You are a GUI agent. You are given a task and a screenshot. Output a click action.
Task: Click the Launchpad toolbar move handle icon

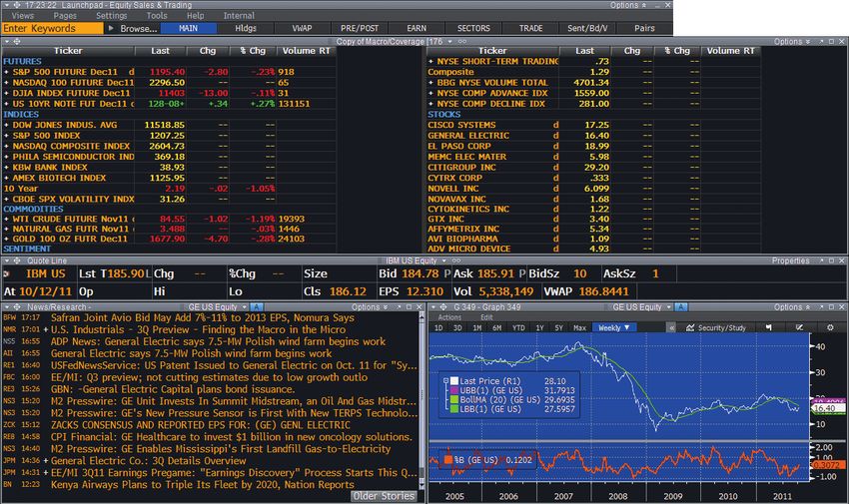tap(17, 5)
